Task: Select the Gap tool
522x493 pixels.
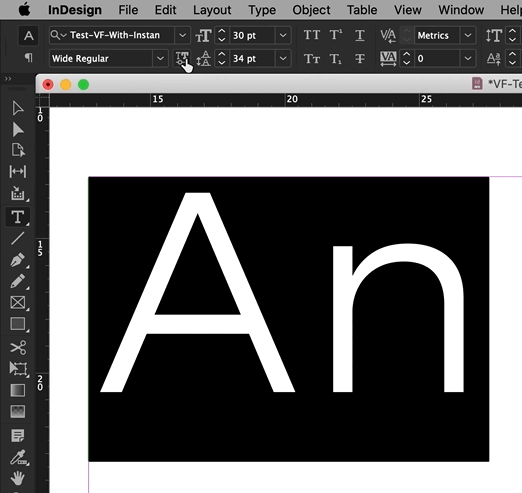Action: (17, 171)
